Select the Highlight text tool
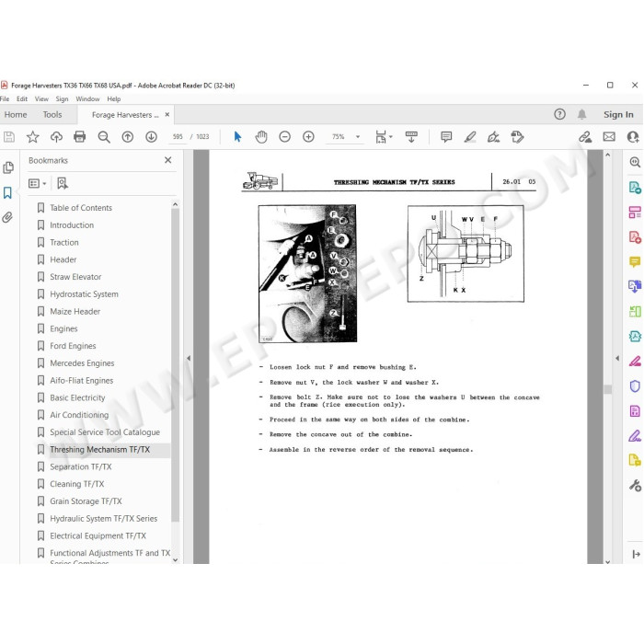 point(470,137)
